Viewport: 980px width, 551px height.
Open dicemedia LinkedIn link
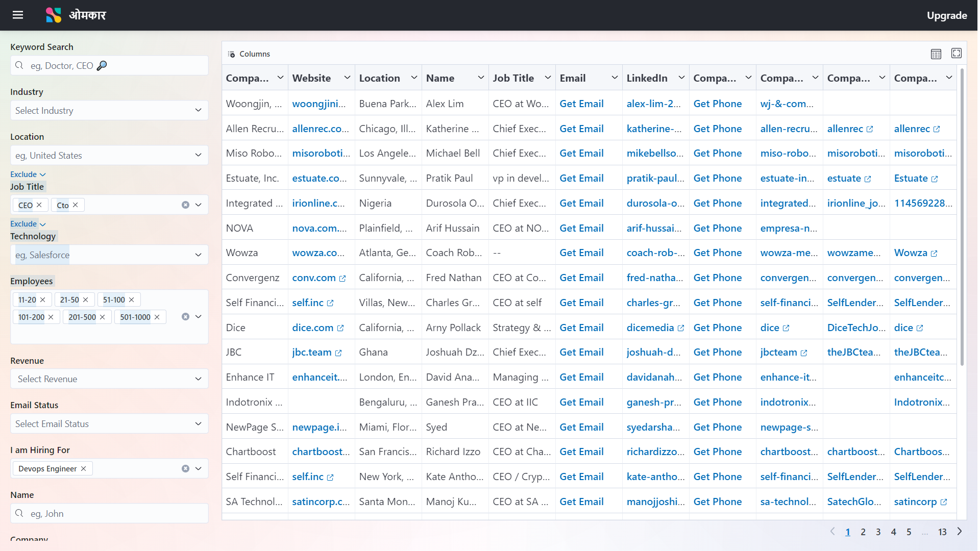655,328
